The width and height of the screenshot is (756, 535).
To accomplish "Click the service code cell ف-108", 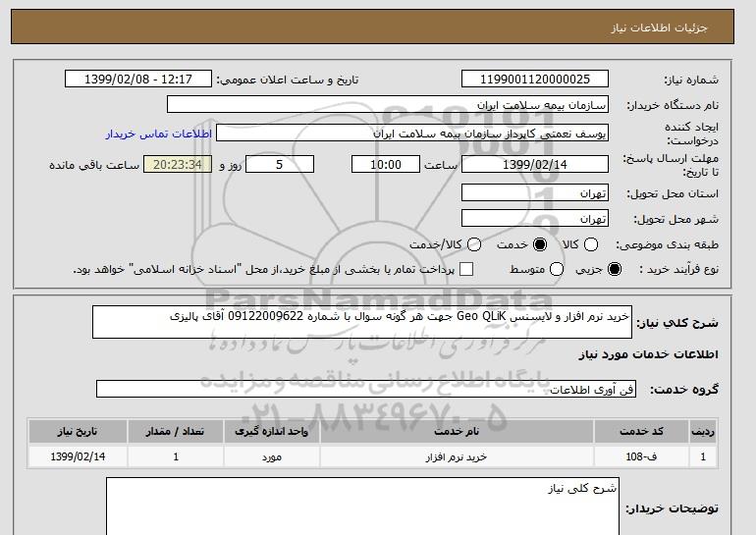I will pyautogui.click(x=641, y=456).
